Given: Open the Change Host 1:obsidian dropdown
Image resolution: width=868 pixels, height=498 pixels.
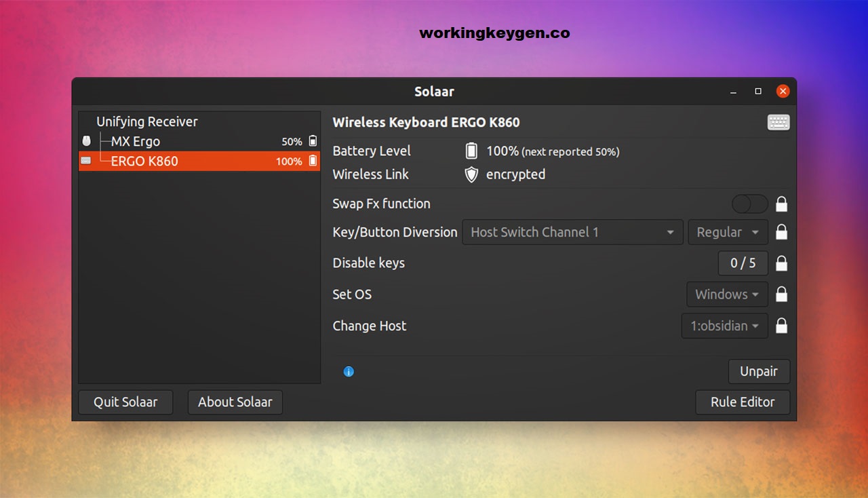Looking at the screenshot, I should click(x=724, y=326).
